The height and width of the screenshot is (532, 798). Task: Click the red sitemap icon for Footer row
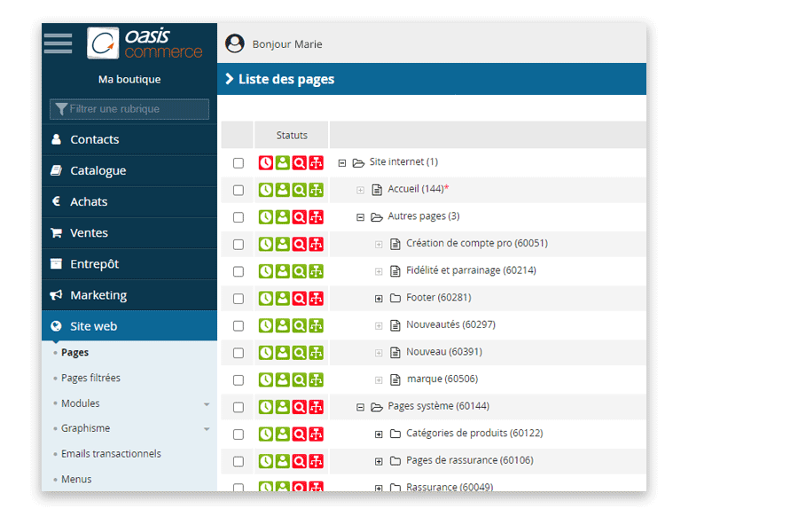(316, 298)
